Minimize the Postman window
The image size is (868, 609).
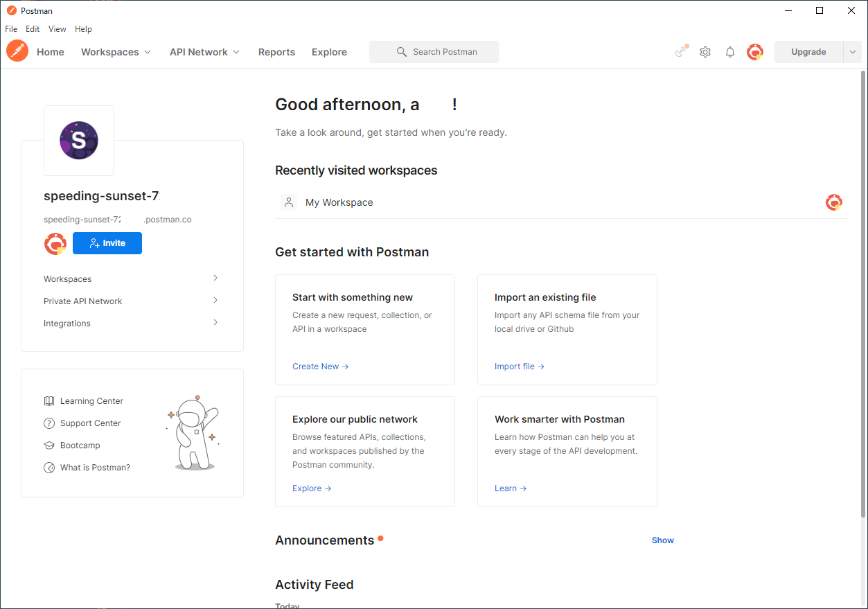(x=788, y=10)
